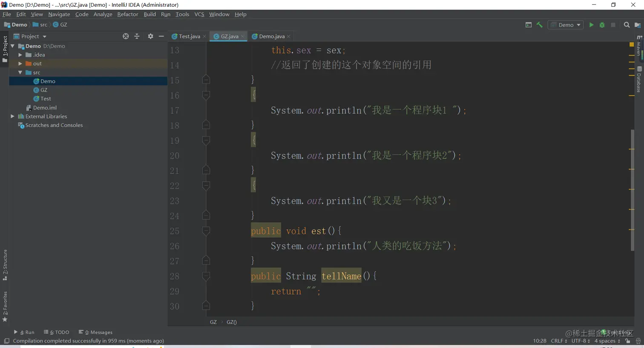Go to line via 10:28 position indicator
The width and height of the screenshot is (644, 348).
point(540,341)
